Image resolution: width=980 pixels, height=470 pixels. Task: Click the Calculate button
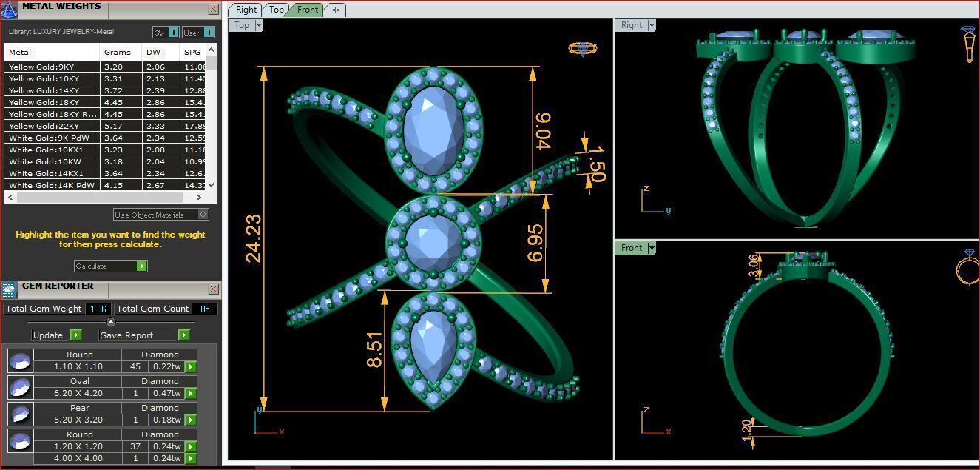pos(110,266)
